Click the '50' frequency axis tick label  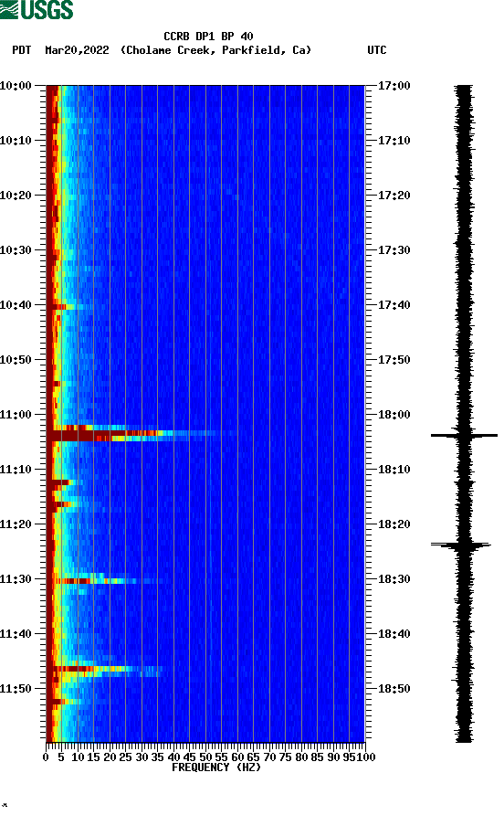(x=205, y=757)
